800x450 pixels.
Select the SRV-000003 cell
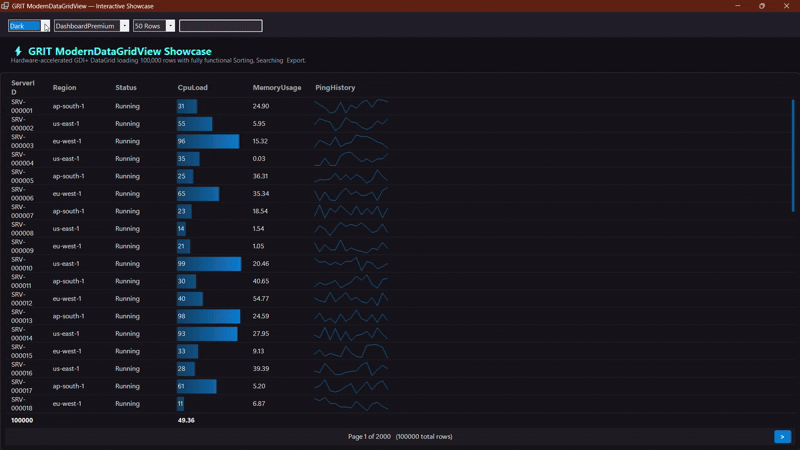tap(22, 141)
